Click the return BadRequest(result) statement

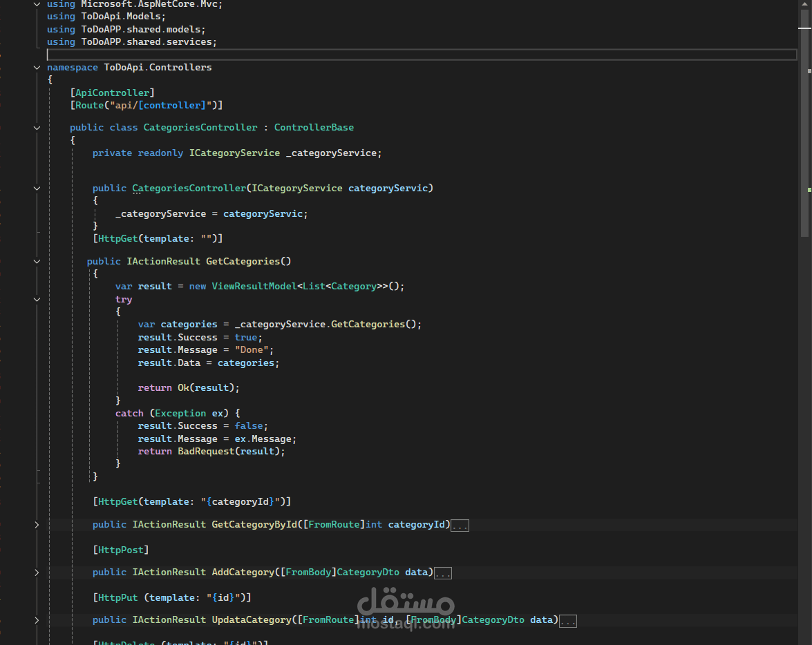point(211,452)
